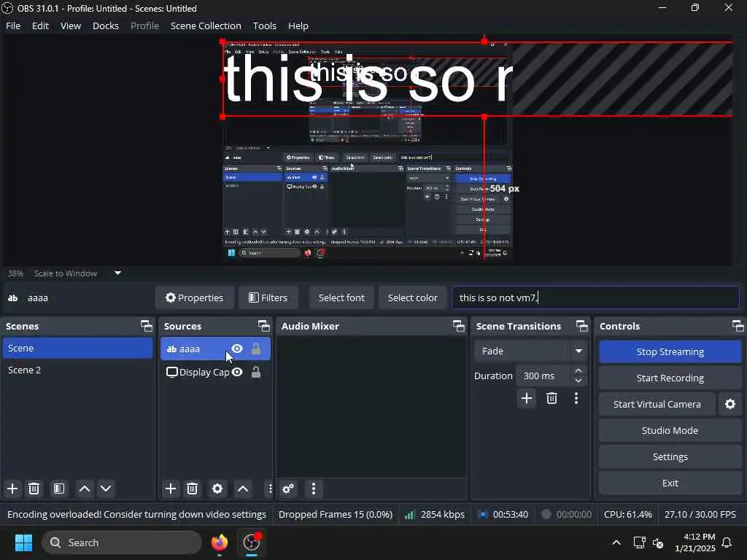Float the Audio Mixer dock
Screen dimensions: 747x560
pos(459,326)
